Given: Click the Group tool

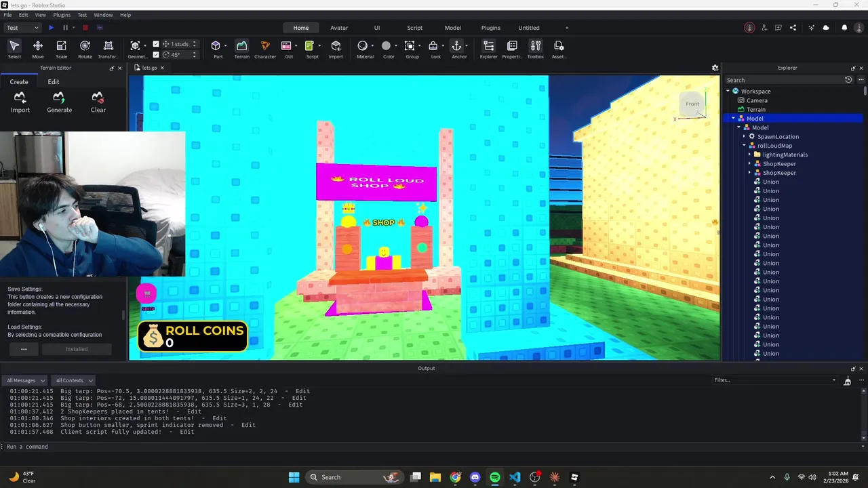Looking at the screenshot, I should click(412, 49).
